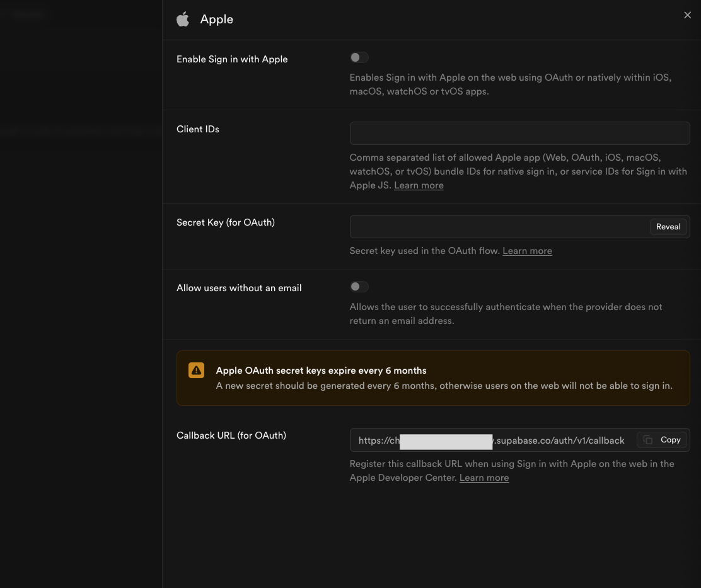Click 'Allows the user to successfully authenticate' text
This screenshot has width=701, height=588.
tap(506, 314)
